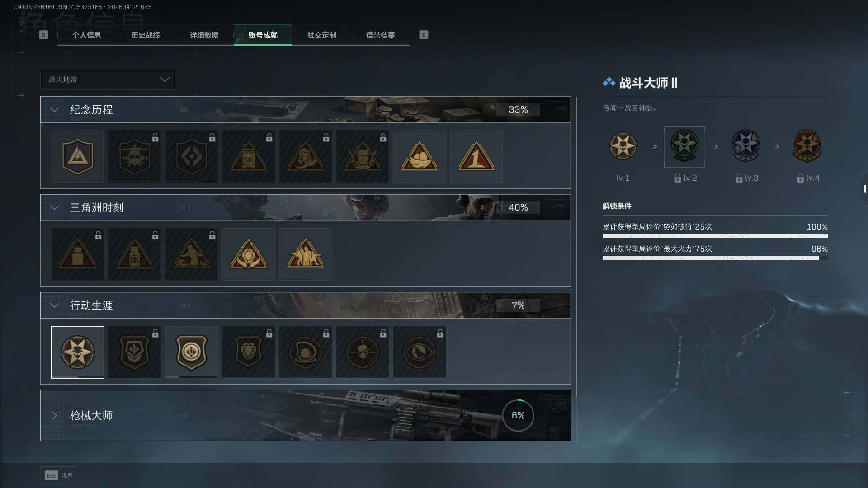Select the red lv.4 medal
This screenshot has height=488, width=868.
807,146
